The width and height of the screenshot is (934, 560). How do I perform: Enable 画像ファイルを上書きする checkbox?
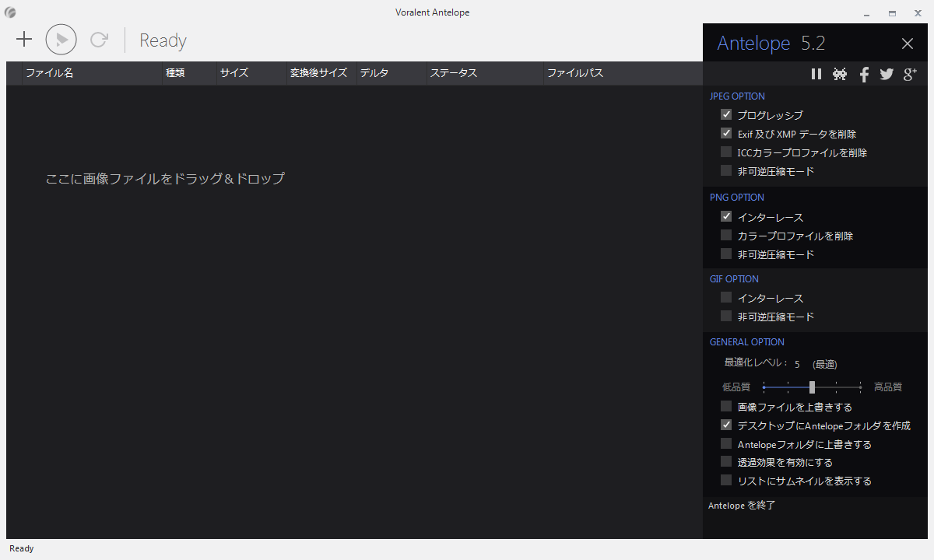pyautogui.click(x=726, y=406)
